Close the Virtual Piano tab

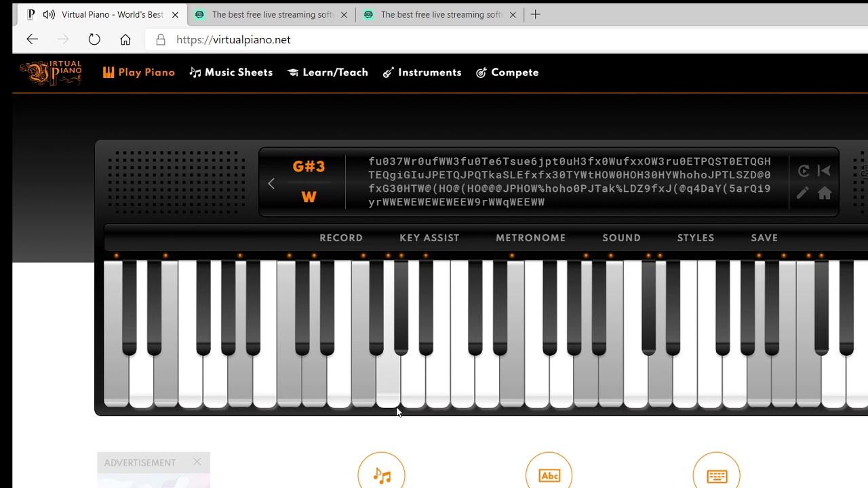coord(175,14)
